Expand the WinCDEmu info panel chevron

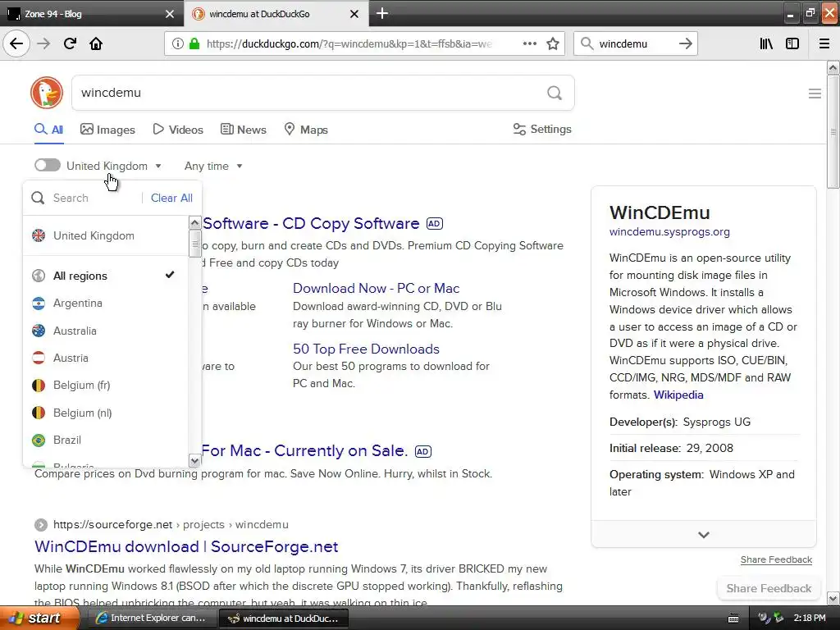703,534
